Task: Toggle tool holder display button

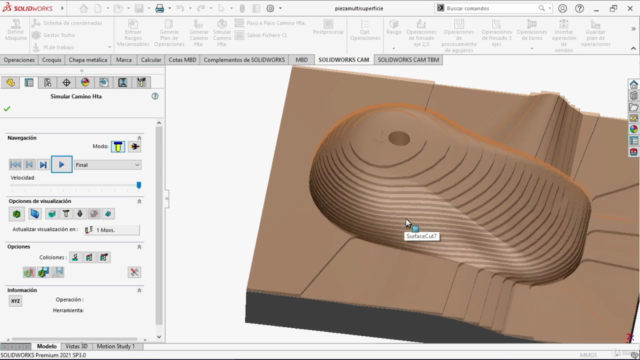Action: [80, 214]
